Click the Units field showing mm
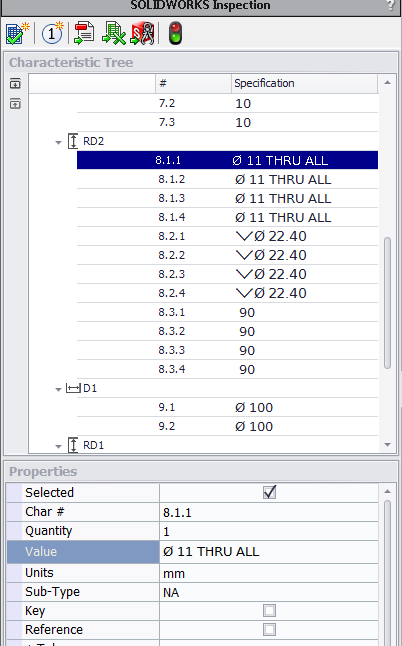Image resolution: width=402 pixels, height=646 pixels. point(269,573)
